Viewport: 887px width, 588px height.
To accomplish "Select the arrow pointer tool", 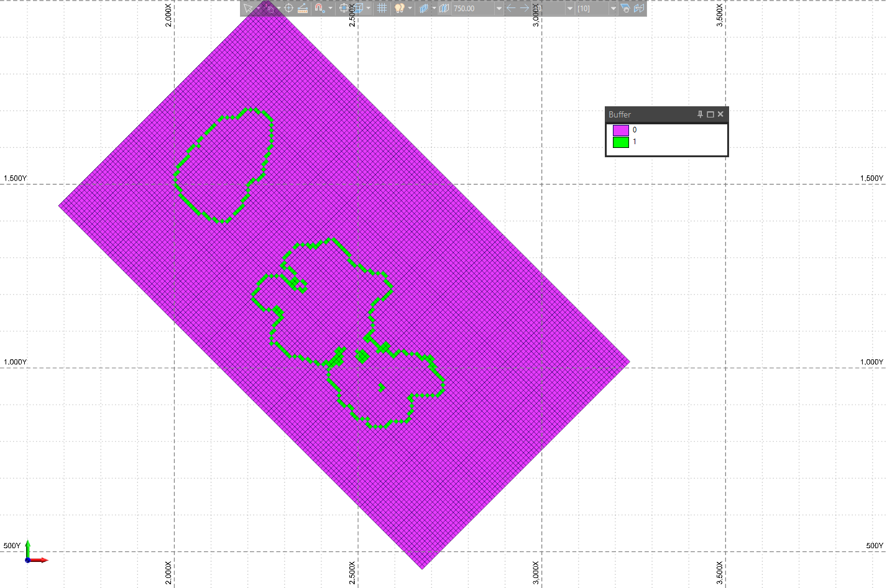I will pos(248,8).
